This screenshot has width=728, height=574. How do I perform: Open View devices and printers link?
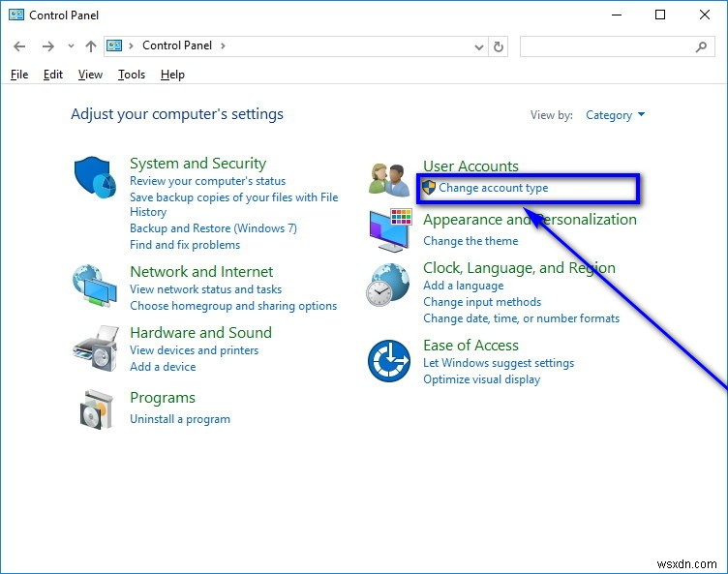click(x=194, y=350)
